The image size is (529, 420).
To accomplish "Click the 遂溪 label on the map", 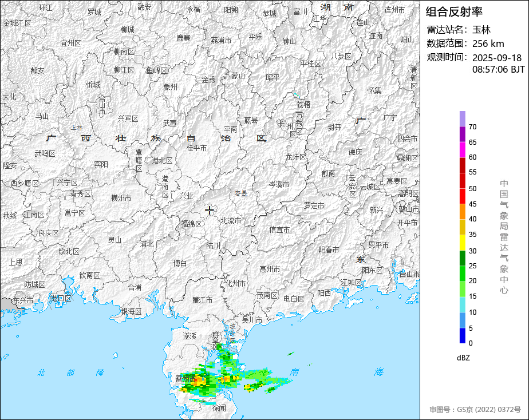I will tap(190, 336).
